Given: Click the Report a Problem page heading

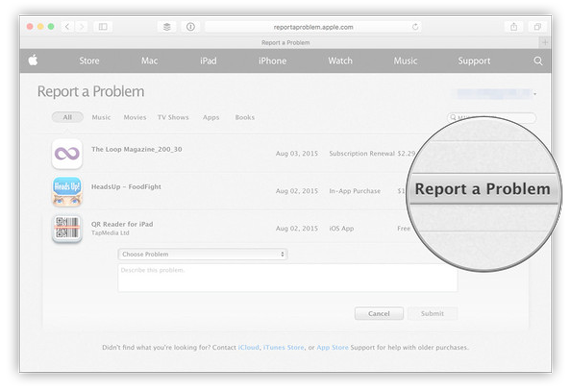Looking at the screenshot, I should (x=91, y=91).
